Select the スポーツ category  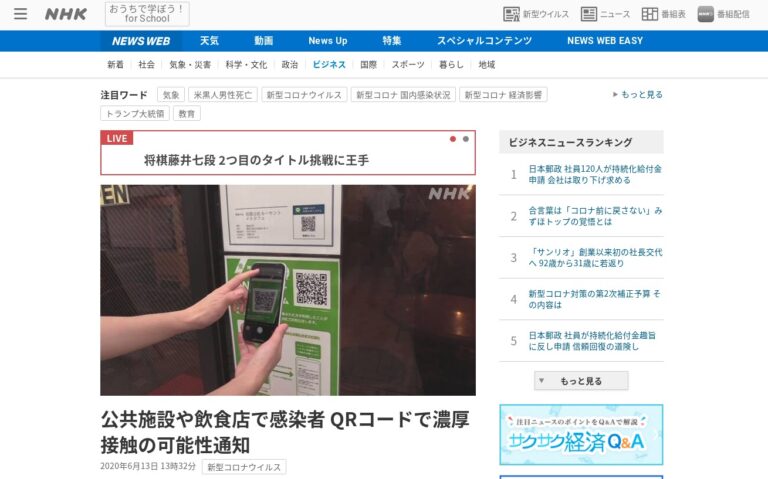tap(408, 65)
